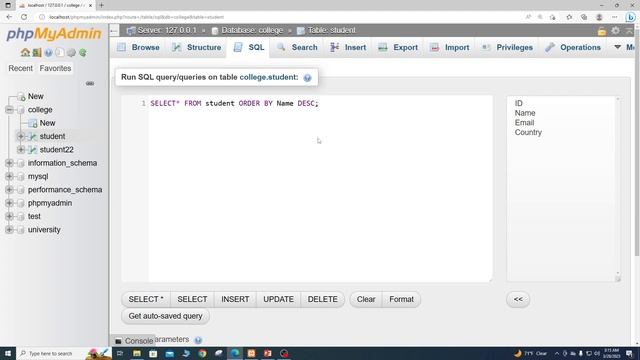
Task: Open phpMyAdmin documentation blue help icon
Action: [49, 53]
